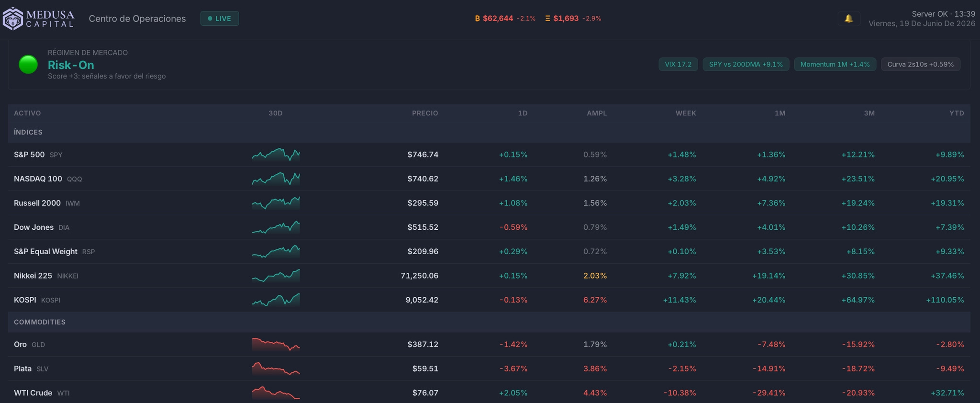Select the Nikkei 225 row
This screenshot has height=403, width=980.
(x=489, y=276)
